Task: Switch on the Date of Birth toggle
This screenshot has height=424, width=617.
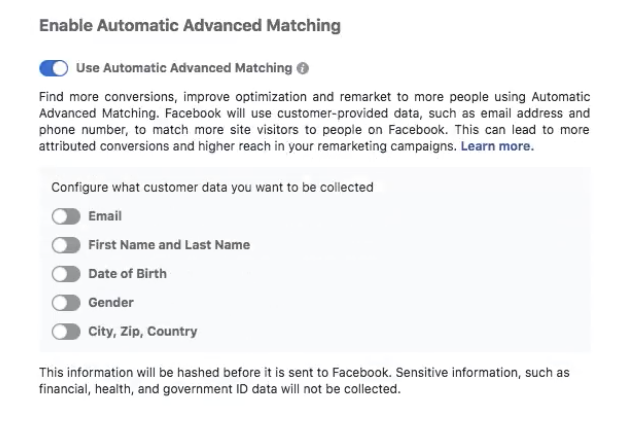Action: 66,274
